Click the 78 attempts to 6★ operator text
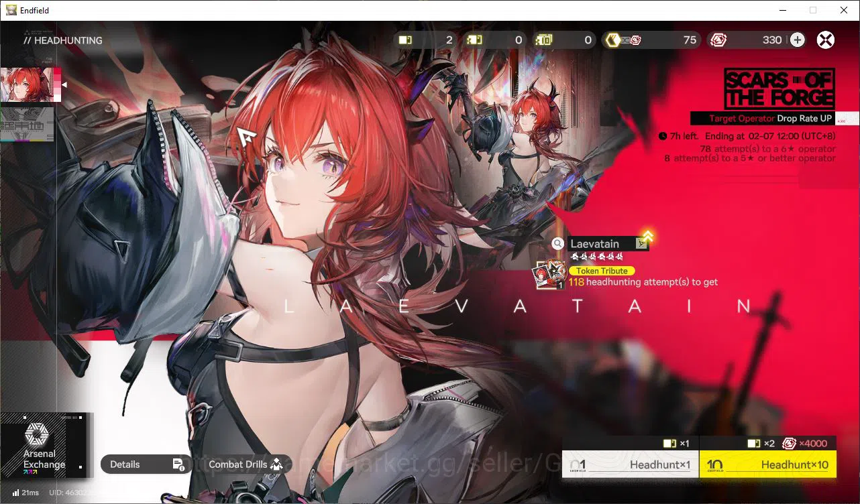860x504 pixels. click(767, 149)
